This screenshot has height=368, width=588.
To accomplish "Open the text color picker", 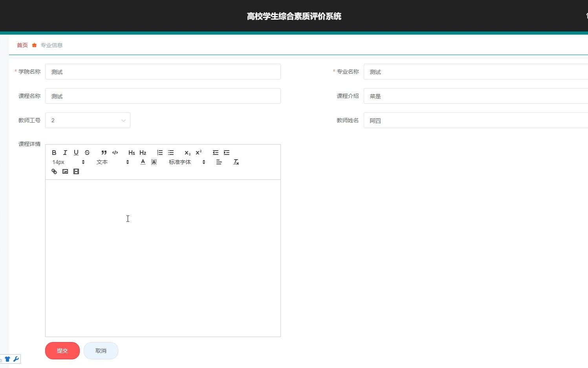I will pos(143,162).
